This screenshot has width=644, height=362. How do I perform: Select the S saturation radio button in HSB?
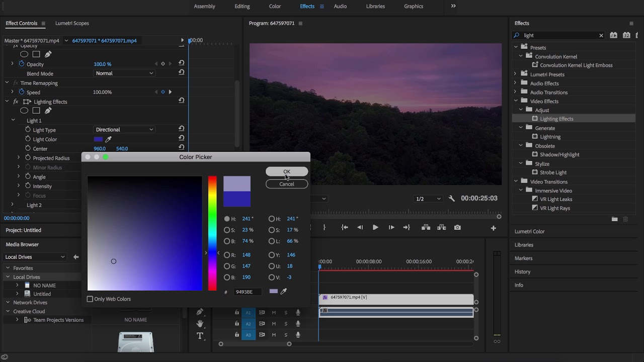[227, 230]
